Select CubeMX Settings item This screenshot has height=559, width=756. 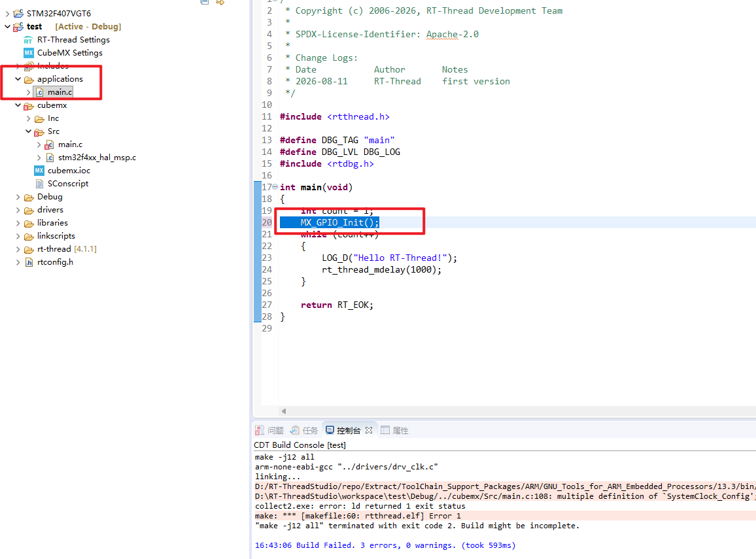70,52
